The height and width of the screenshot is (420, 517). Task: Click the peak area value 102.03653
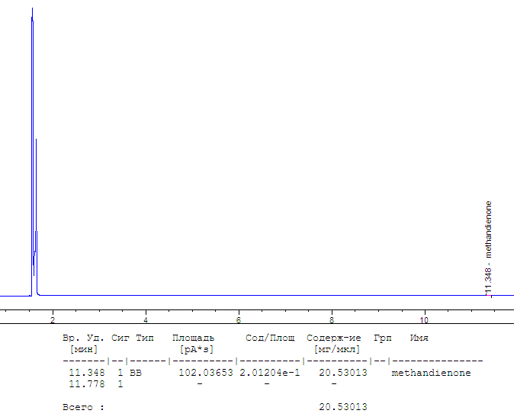click(205, 374)
